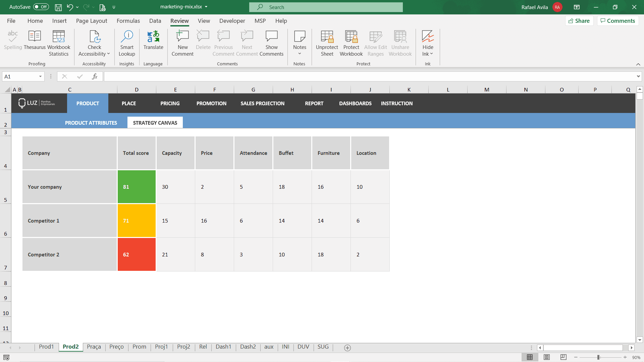Run the Spelling checker
Image resolution: width=644 pixels, height=362 pixels.
point(13,43)
